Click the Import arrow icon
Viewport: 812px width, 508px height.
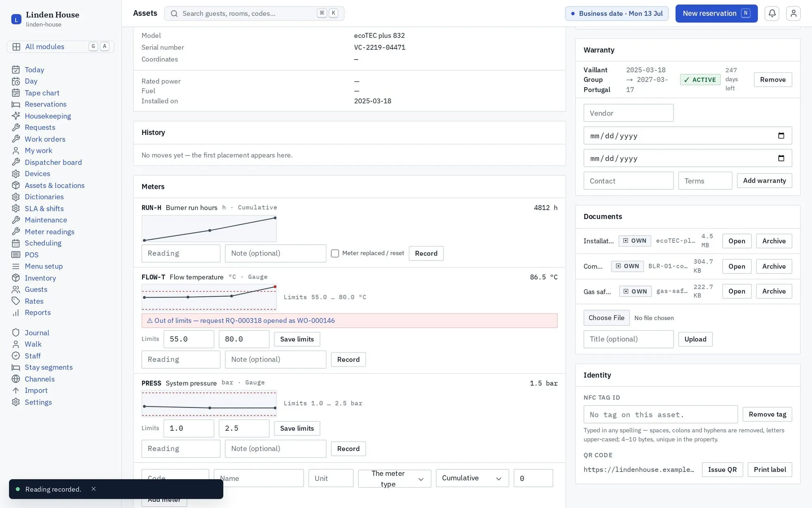click(16, 391)
